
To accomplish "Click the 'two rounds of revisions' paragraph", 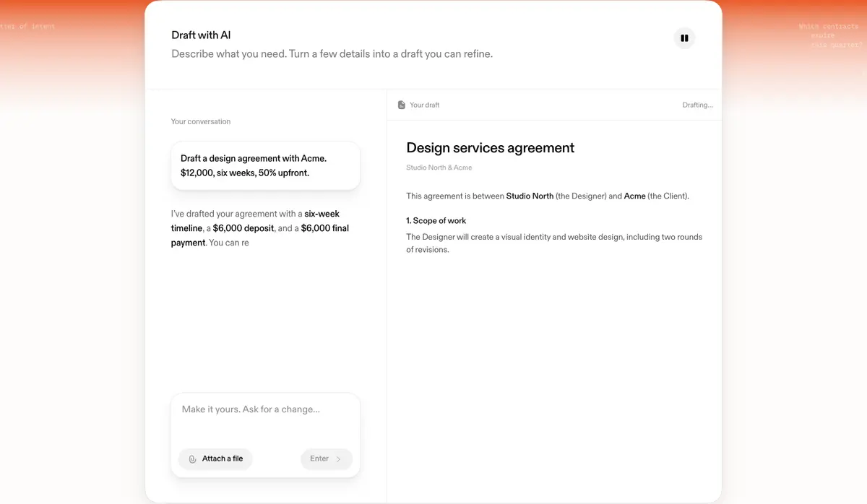I will [x=554, y=243].
